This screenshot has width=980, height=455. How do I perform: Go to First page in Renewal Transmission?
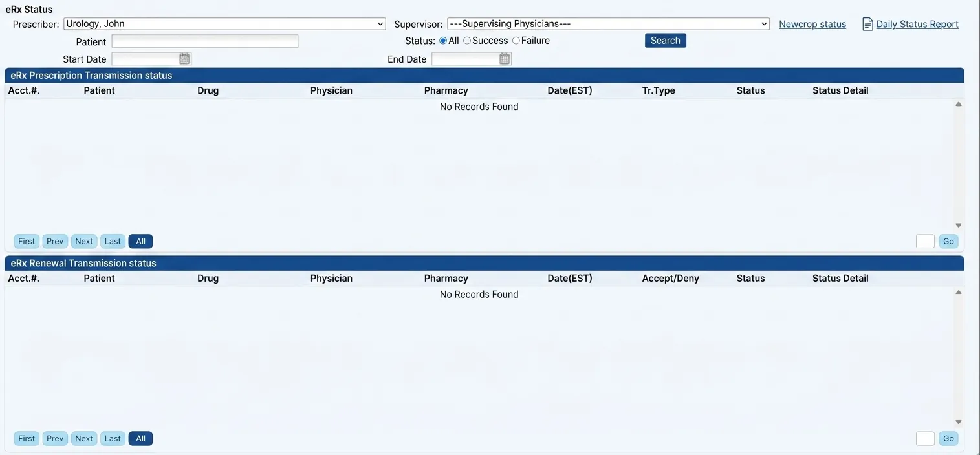coord(27,438)
